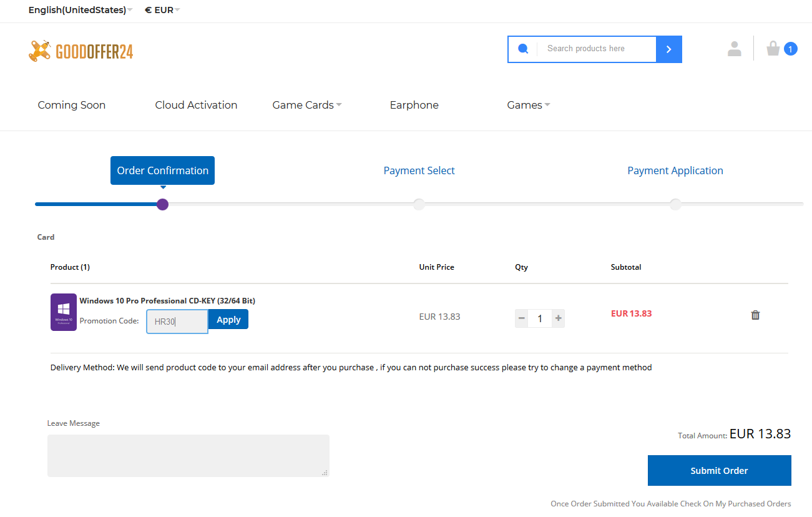Screen dimensions: 812x517
Task: Decrease quantity with the minus button
Action: pyautogui.click(x=521, y=318)
